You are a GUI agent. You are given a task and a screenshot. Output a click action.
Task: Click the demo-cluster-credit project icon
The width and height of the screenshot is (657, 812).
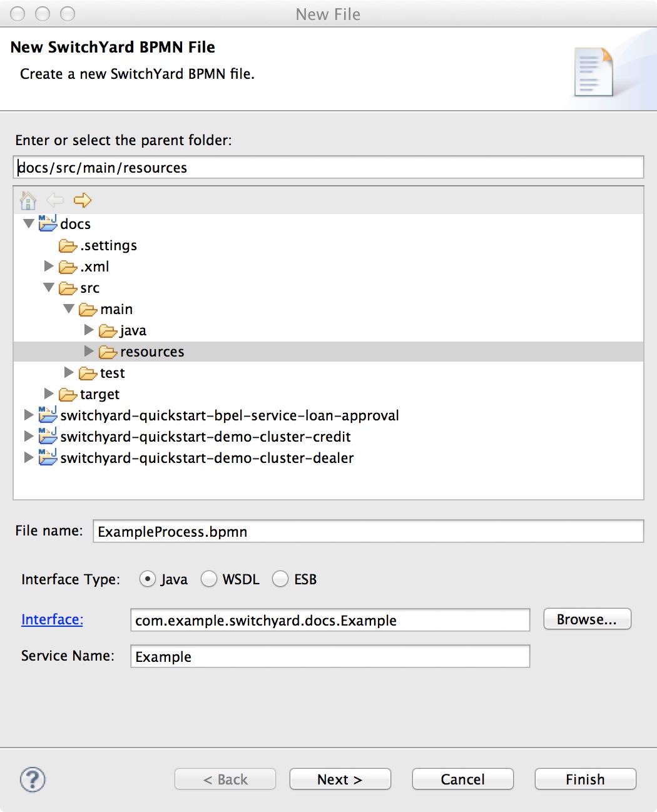pos(48,436)
